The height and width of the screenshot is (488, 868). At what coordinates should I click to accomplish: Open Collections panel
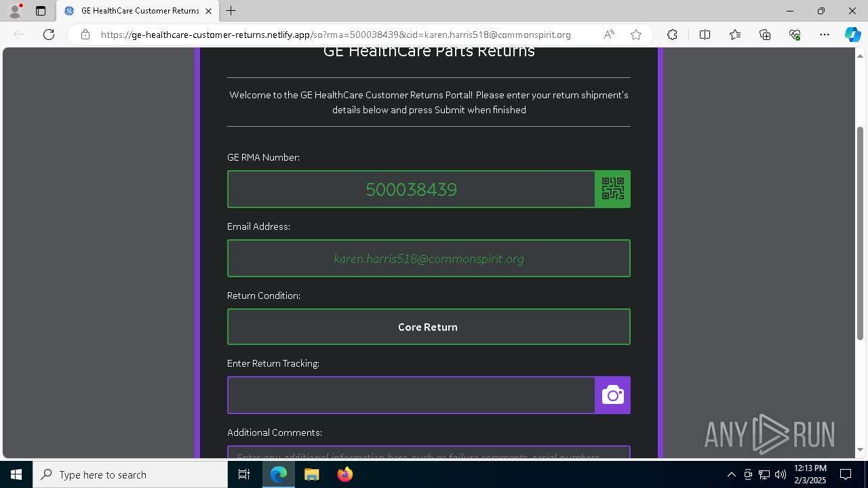[765, 35]
